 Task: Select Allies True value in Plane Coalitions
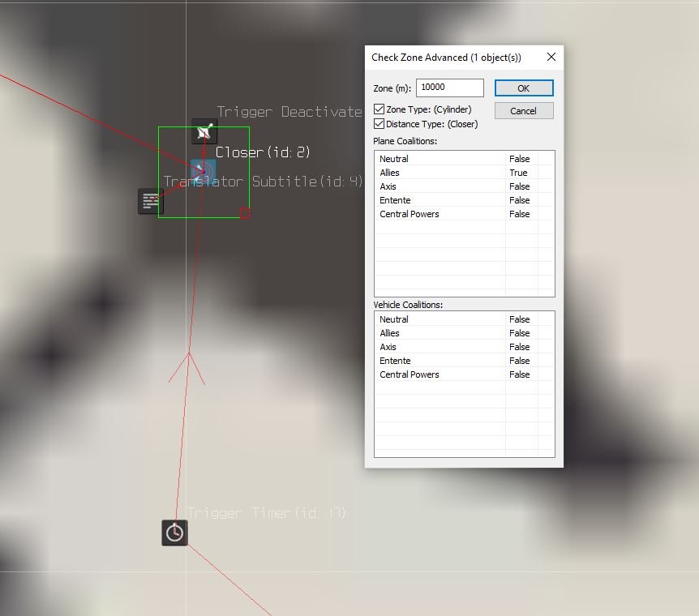(x=518, y=173)
